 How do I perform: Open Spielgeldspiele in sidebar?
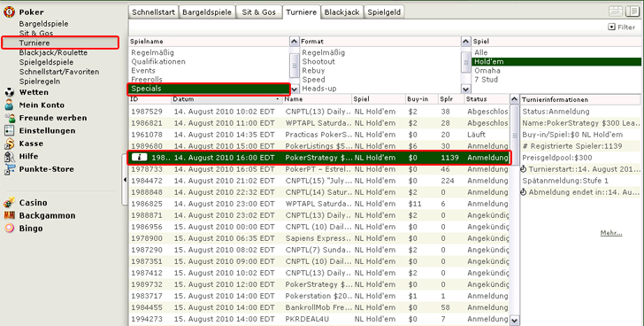click(46, 62)
